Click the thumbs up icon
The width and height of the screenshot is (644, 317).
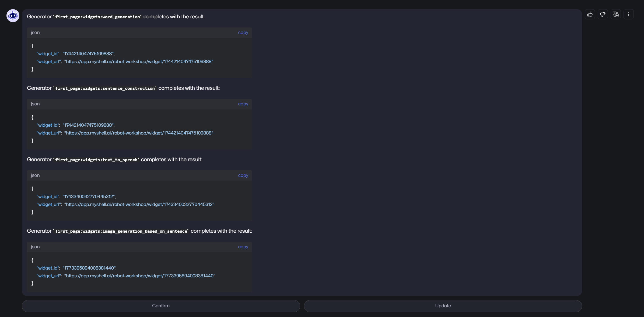pyautogui.click(x=590, y=14)
